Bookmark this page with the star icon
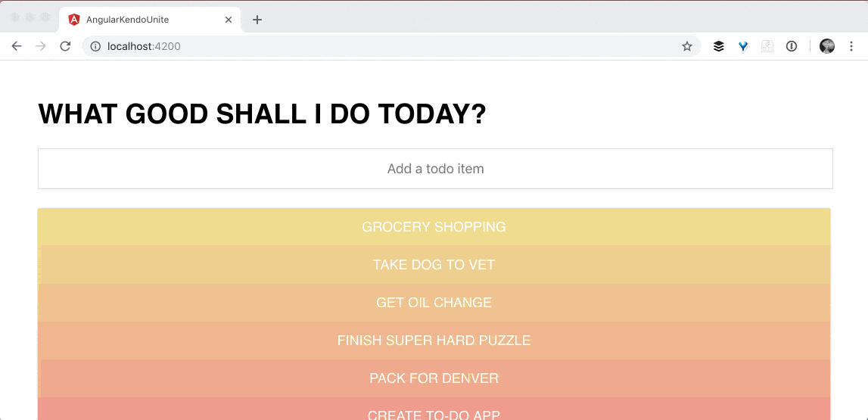The width and height of the screenshot is (868, 420). [x=687, y=46]
